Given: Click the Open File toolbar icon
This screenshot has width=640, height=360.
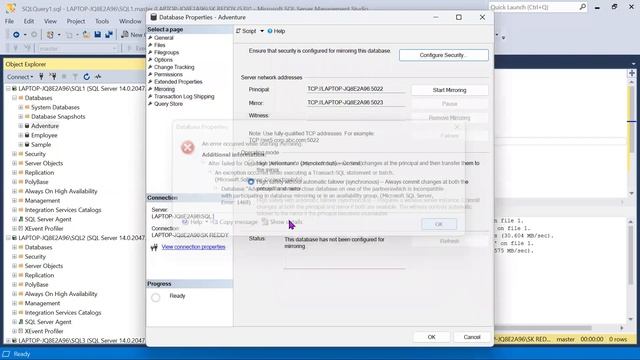Looking at the screenshot, I should pos(86,35).
